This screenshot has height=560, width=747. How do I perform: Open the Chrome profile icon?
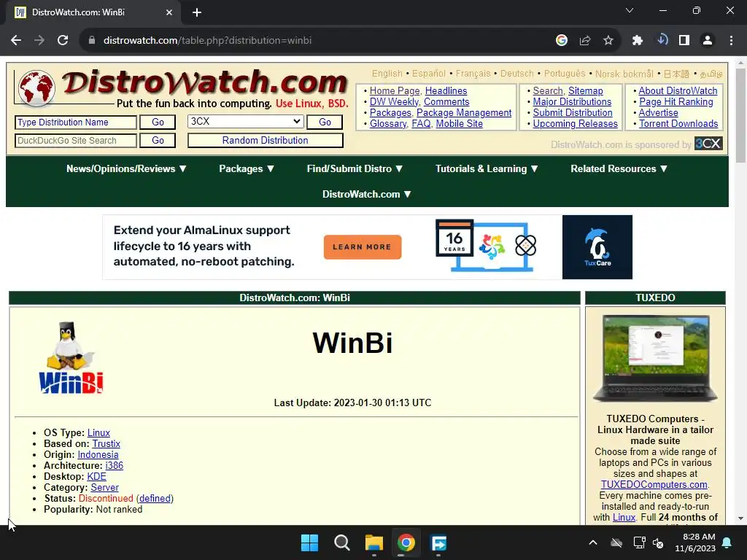pyautogui.click(x=708, y=41)
